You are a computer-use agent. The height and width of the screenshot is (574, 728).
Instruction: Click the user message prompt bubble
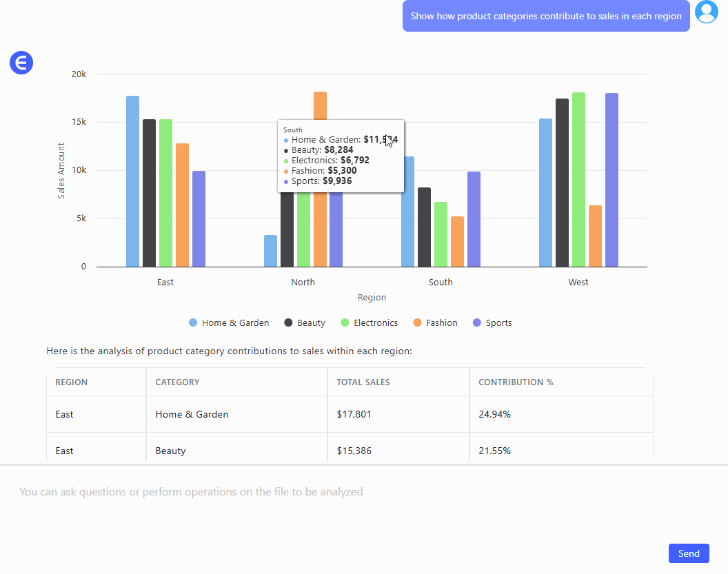pyautogui.click(x=546, y=17)
